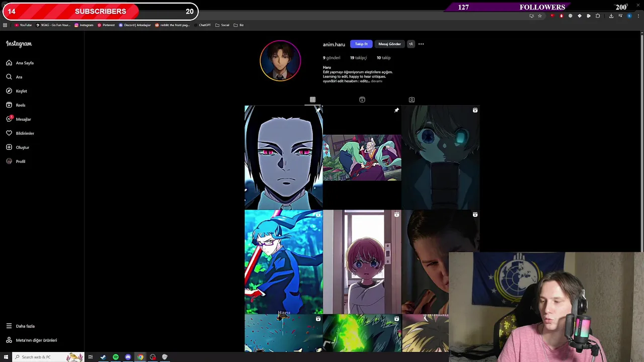Open the bottom-row post with red petals
The width and height of the screenshot is (644, 362).
pos(283,333)
